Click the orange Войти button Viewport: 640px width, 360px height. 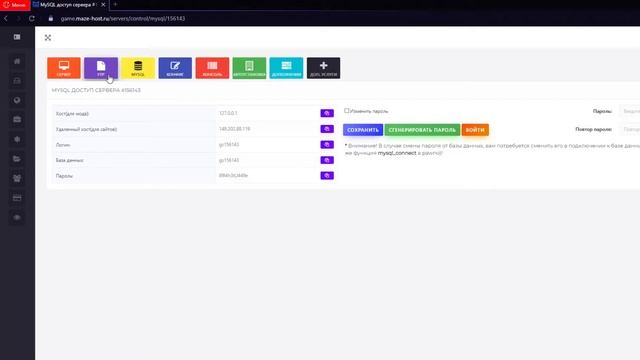point(475,130)
